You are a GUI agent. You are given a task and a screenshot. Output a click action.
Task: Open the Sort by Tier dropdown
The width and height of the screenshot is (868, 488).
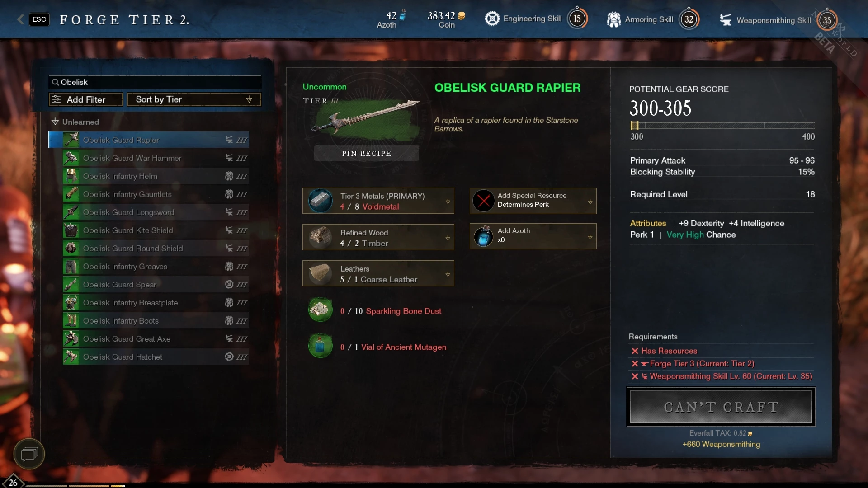(x=194, y=99)
